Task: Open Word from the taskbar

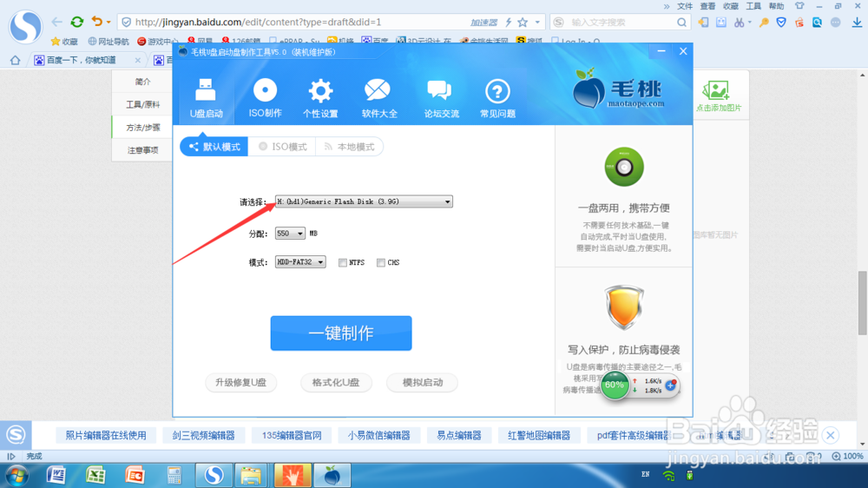Action: point(56,475)
